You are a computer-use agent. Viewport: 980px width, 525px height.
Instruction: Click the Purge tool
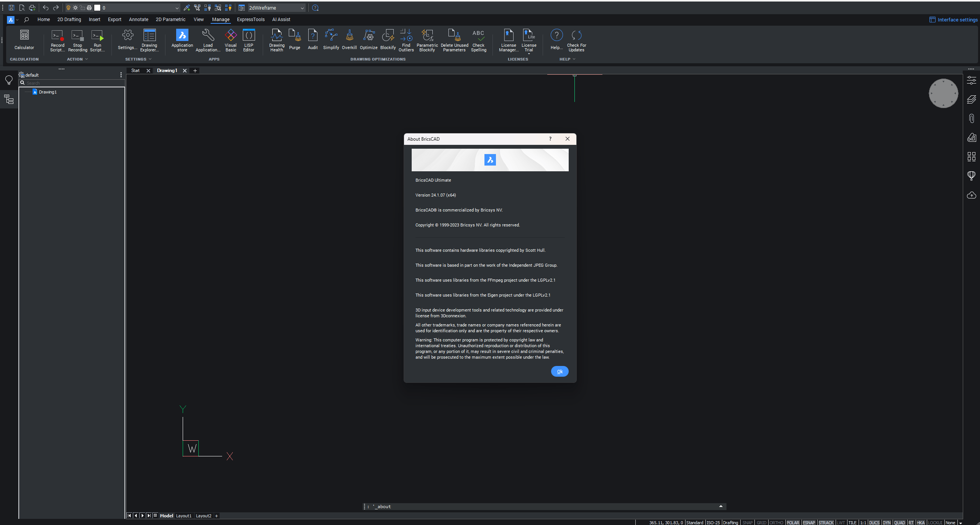tap(294, 39)
